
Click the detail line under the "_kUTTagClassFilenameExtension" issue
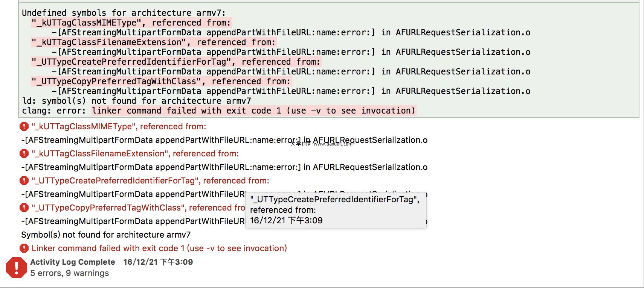pyautogui.click(x=224, y=167)
